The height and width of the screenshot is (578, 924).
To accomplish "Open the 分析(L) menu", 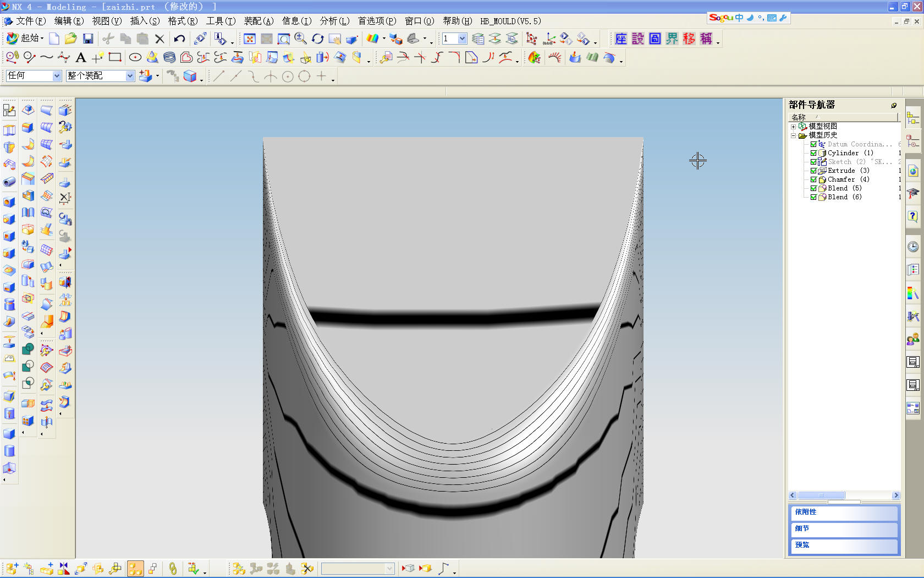I will point(335,21).
